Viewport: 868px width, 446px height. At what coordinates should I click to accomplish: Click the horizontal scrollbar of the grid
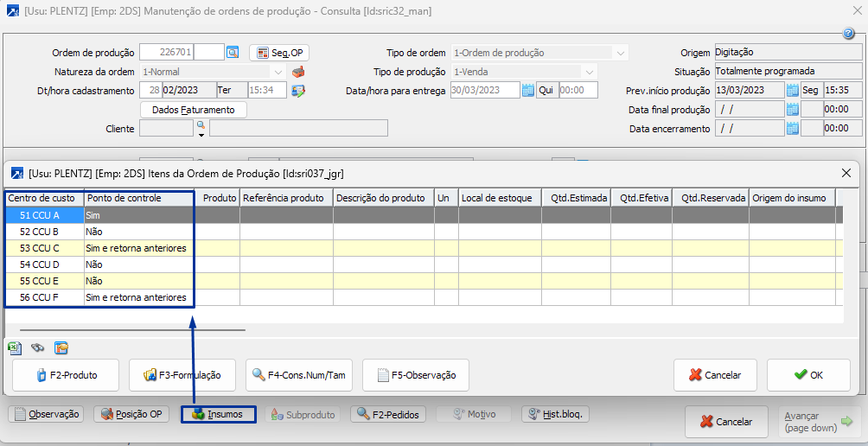(131, 330)
